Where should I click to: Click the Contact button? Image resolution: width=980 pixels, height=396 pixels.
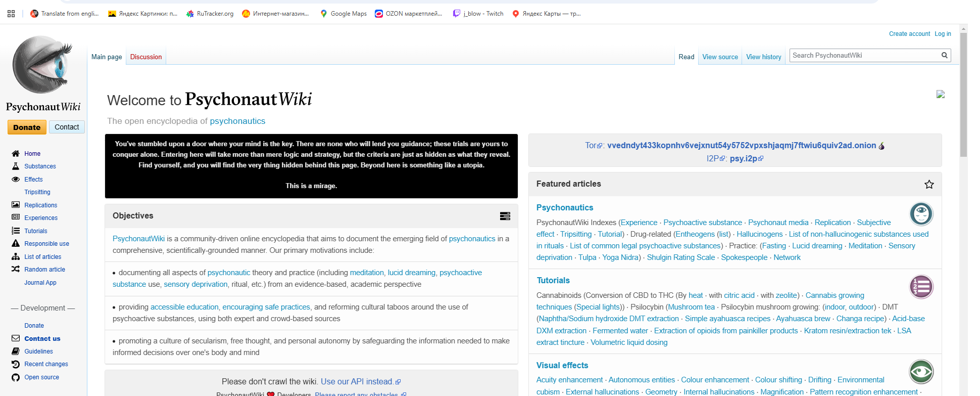67,127
